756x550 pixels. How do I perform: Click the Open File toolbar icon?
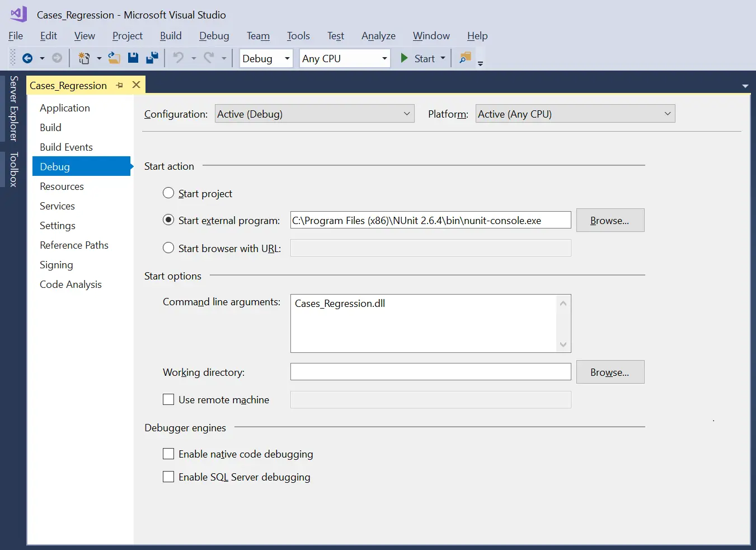(x=114, y=58)
